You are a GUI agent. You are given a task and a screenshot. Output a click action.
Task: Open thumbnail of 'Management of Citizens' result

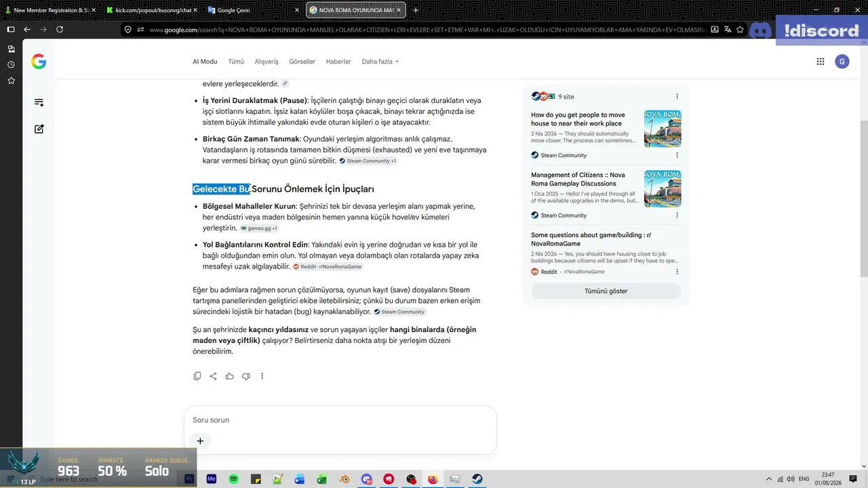[x=663, y=188]
